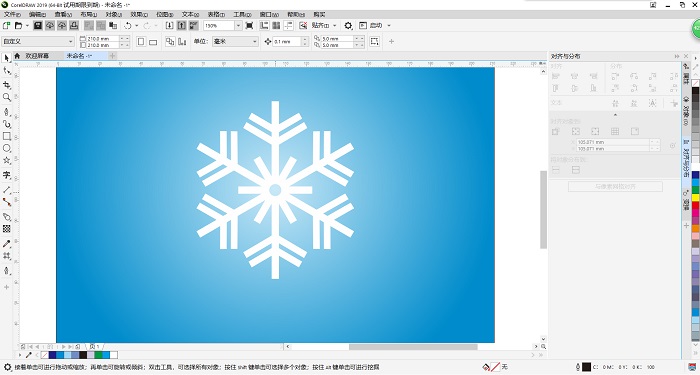Toggle show rulers button in toolbar
Image resolution: width=700 pixels, height=375 pixels.
[x=264, y=25]
